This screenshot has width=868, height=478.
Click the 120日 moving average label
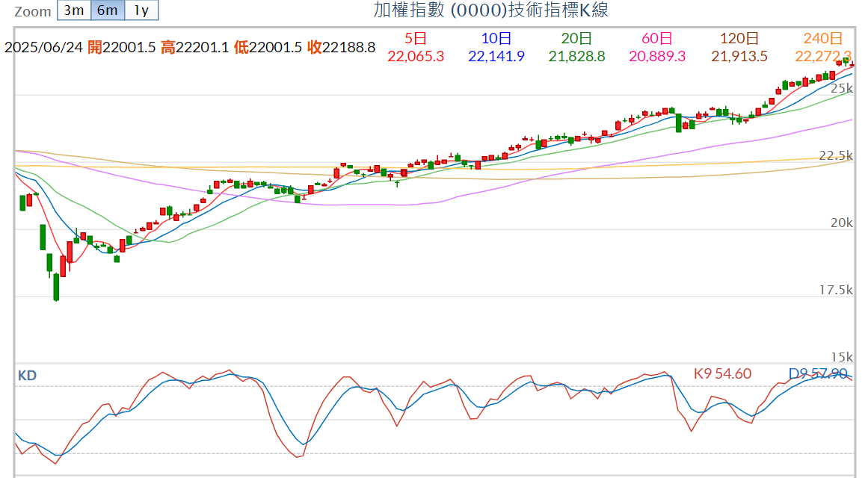tap(739, 38)
